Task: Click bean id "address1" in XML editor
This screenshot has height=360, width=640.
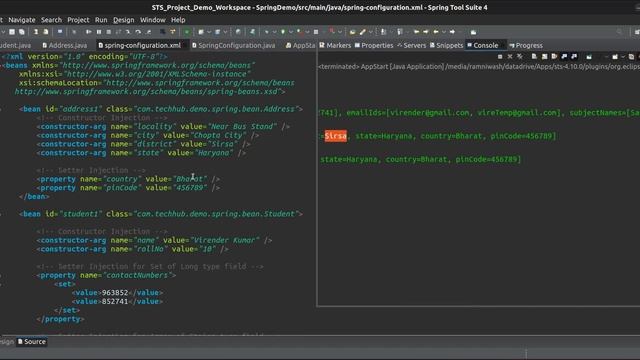Action: click(x=80, y=109)
